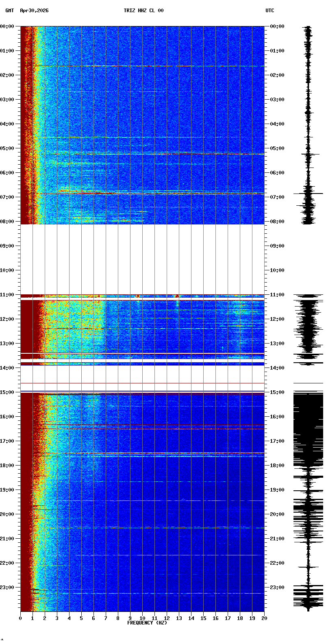Click the 23:00 label on right UTC axis
This screenshot has width=326, height=644.
tap(277, 587)
